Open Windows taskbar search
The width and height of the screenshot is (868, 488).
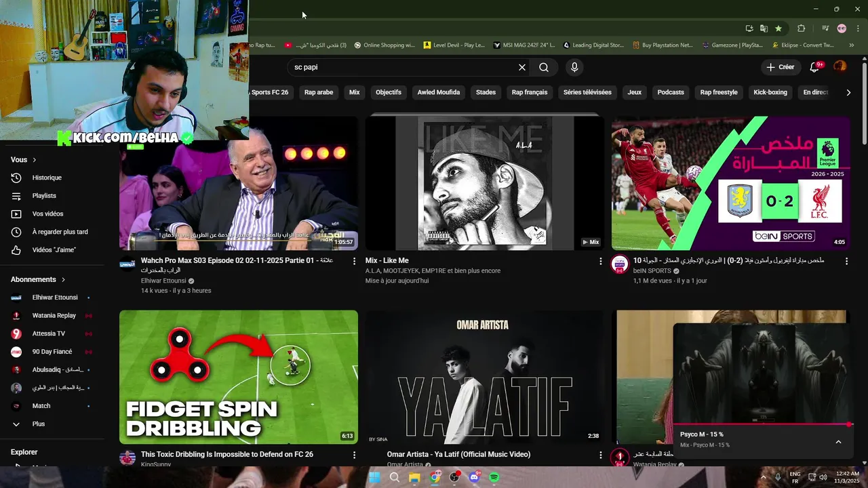395,477
